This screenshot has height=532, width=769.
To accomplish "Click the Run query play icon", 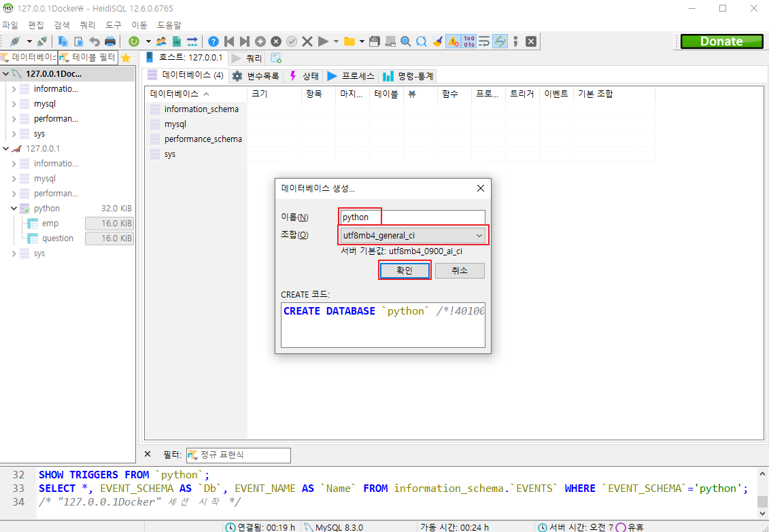I will (323, 41).
